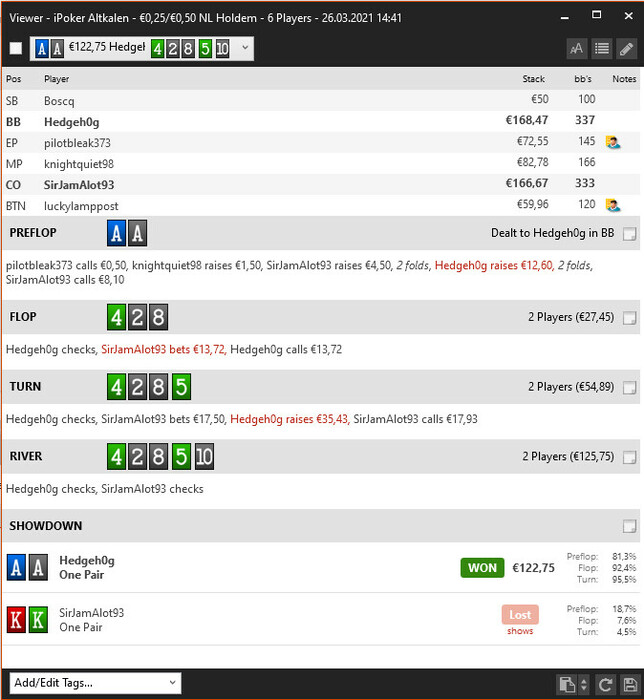The width and height of the screenshot is (644, 700).
Task: Click the €166,67 stack value
Action: [527, 183]
